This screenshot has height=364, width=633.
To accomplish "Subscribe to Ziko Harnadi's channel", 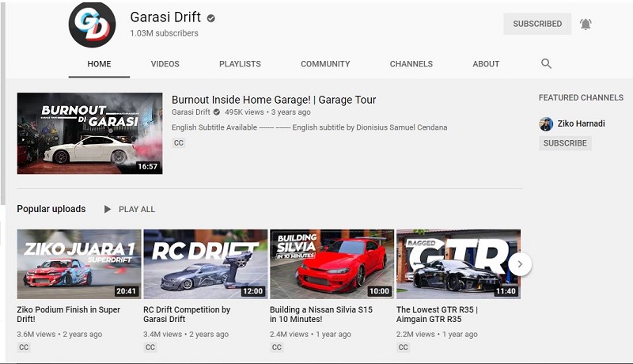I will point(565,143).
